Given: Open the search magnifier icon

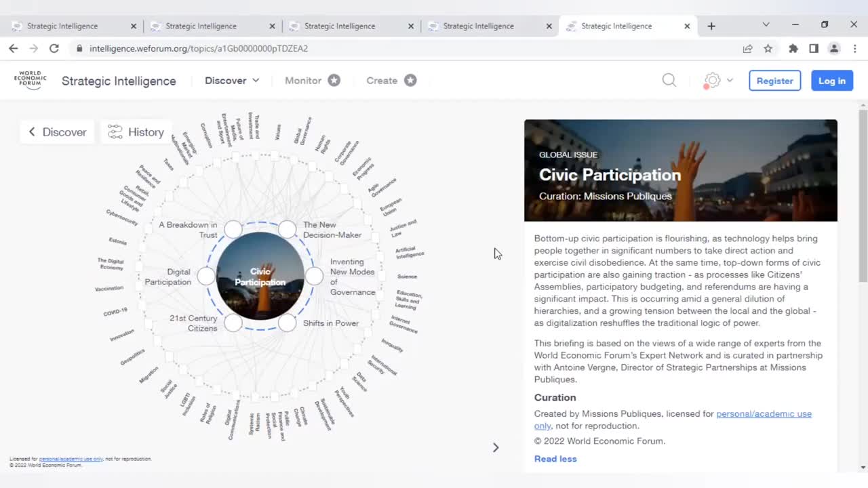Looking at the screenshot, I should coord(669,80).
